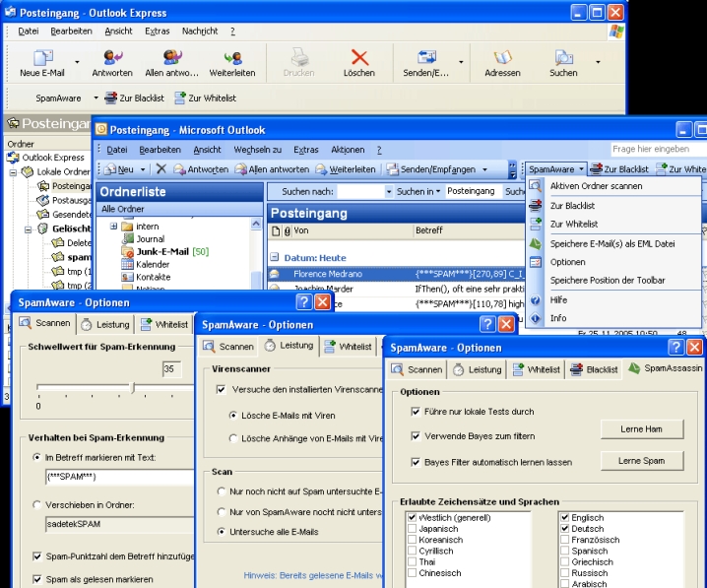Choose Aktiven Ordner scannen from SpamAware menu
The height and width of the screenshot is (588, 707).
coord(596,186)
